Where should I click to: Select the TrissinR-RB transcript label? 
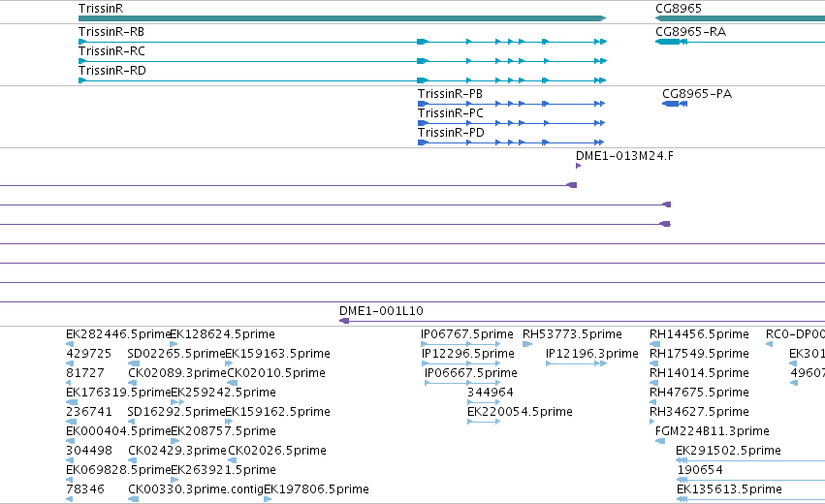[x=111, y=32]
